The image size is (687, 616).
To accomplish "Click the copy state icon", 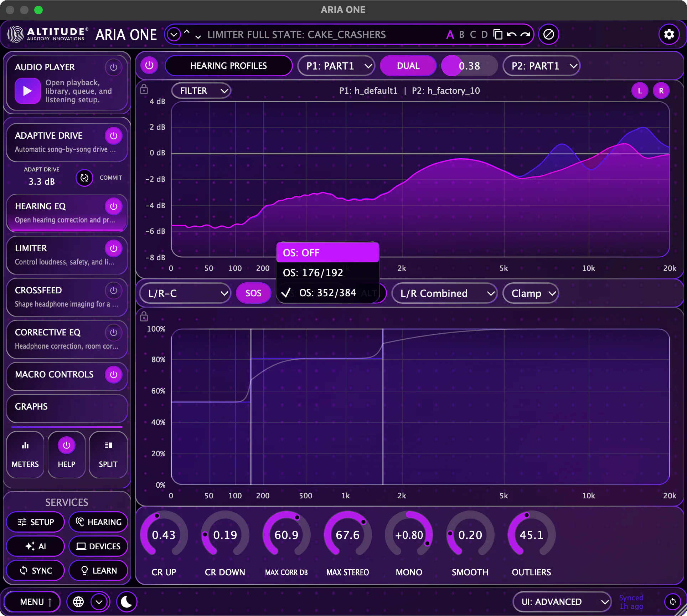I will pyautogui.click(x=498, y=35).
